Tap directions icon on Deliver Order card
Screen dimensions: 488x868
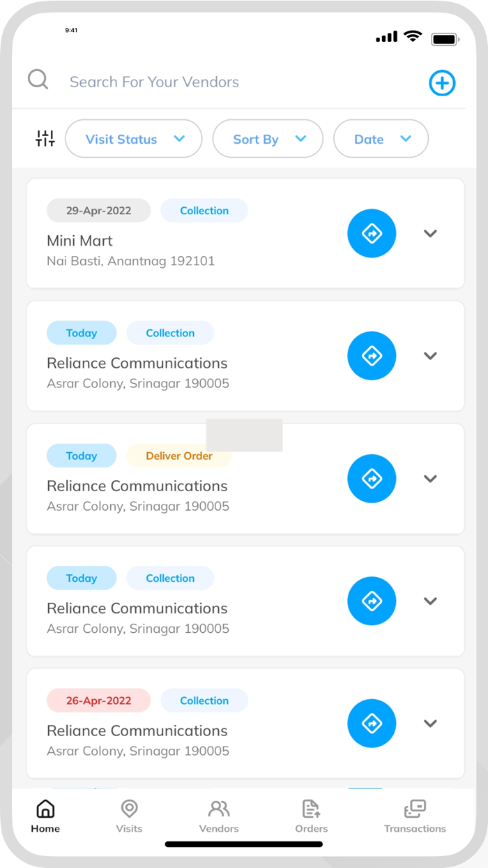point(372,479)
